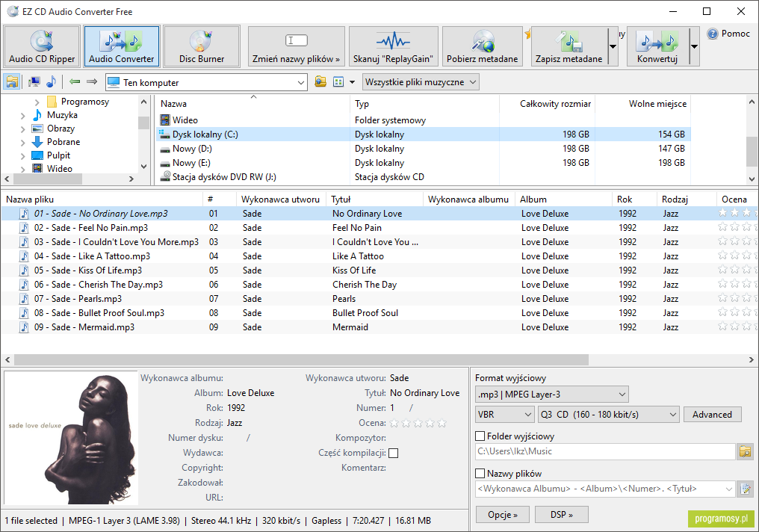Viewport: 759px width, 532px height.
Task: Click the horizontal scrollbar of track list
Action: click(301, 359)
